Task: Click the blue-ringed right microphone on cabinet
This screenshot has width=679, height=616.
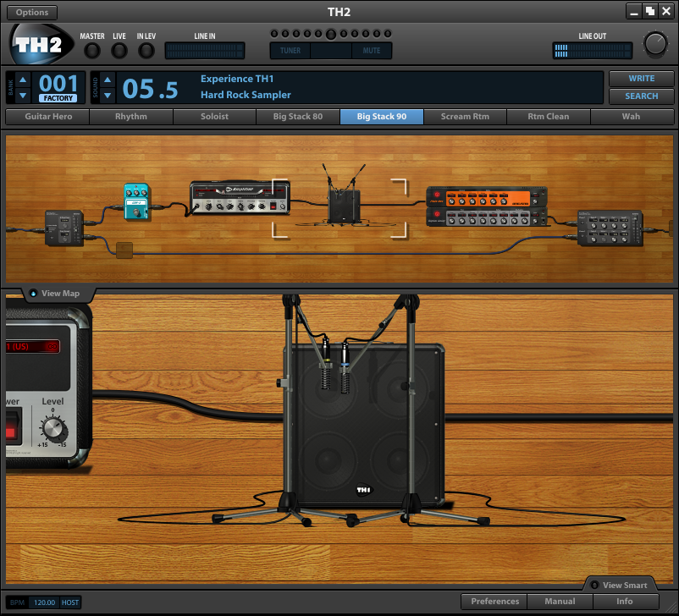Action: 345,367
